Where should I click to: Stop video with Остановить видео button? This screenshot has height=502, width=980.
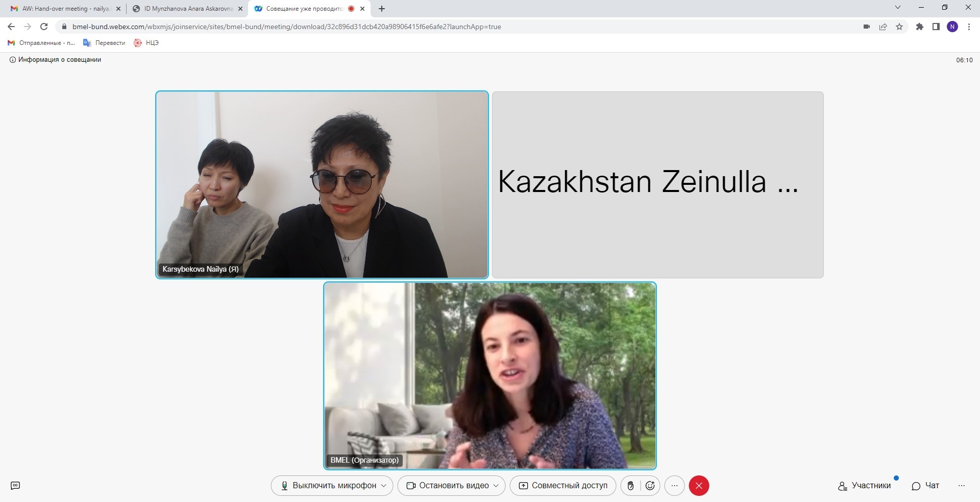click(x=447, y=486)
